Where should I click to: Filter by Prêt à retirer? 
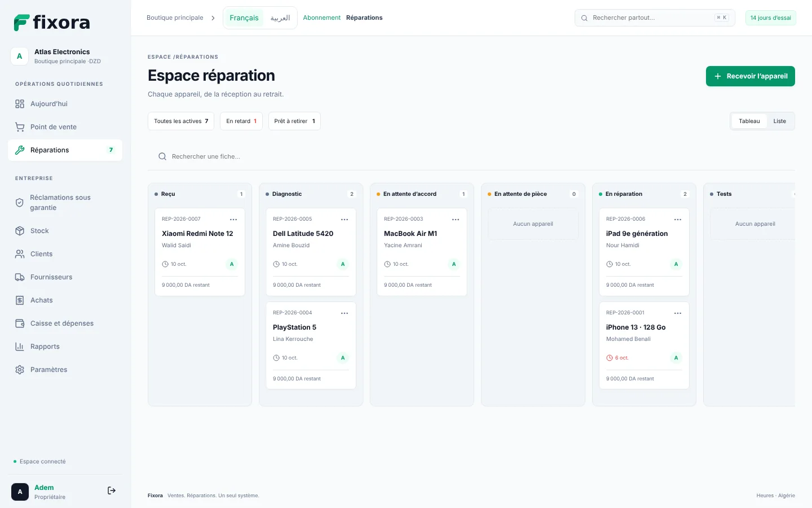click(294, 121)
